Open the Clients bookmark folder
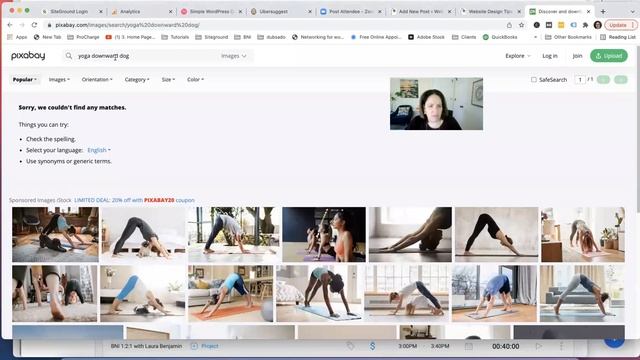The width and height of the screenshot is (640, 360). pyautogui.click(x=464, y=37)
